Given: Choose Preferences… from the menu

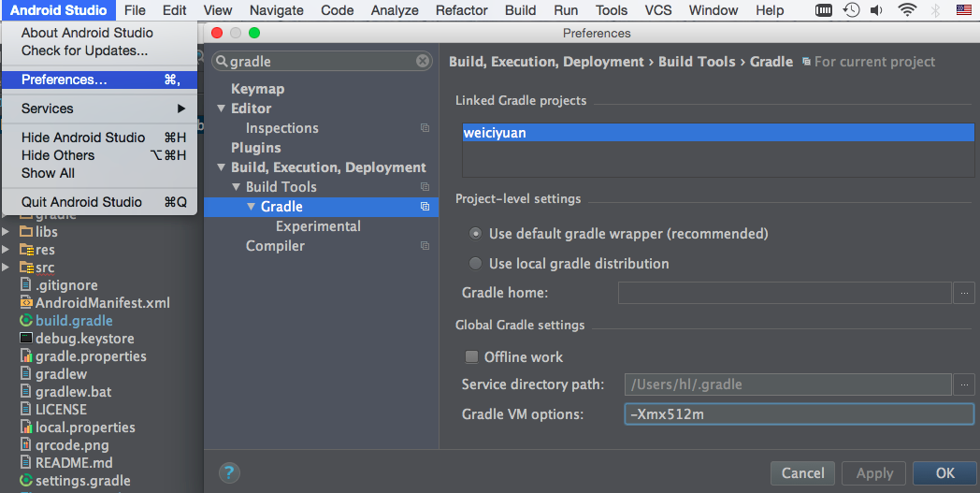Looking at the screenshot, I should click(x=100, y=80).
